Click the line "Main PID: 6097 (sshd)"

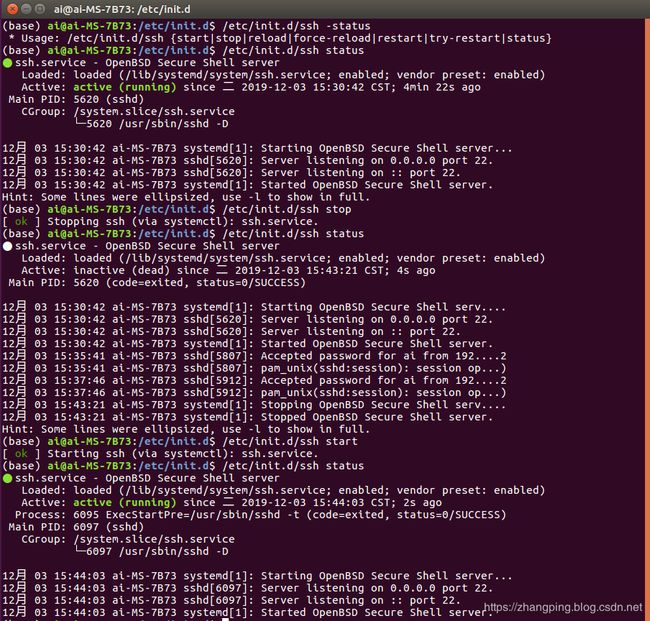coord(76,527)
